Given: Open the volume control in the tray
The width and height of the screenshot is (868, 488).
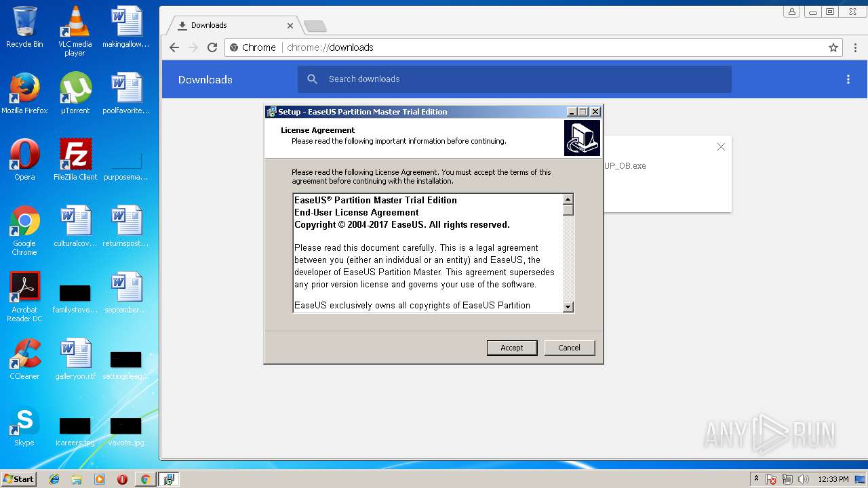Looking at the screenshot, I should pyautogui.click(x=804, y=479).
